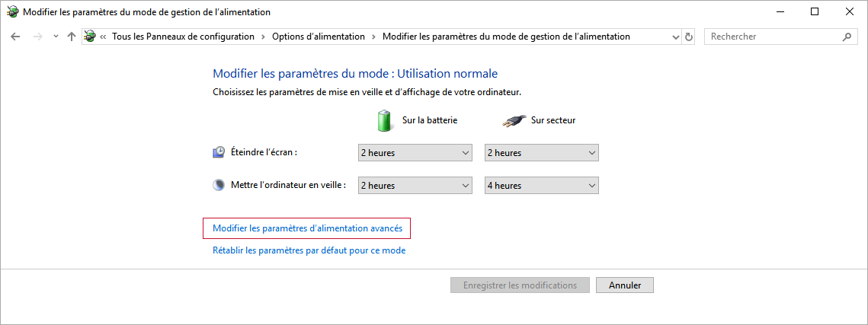Click the search magnifier icon
The image size is (868, 325).
point(847,37)
